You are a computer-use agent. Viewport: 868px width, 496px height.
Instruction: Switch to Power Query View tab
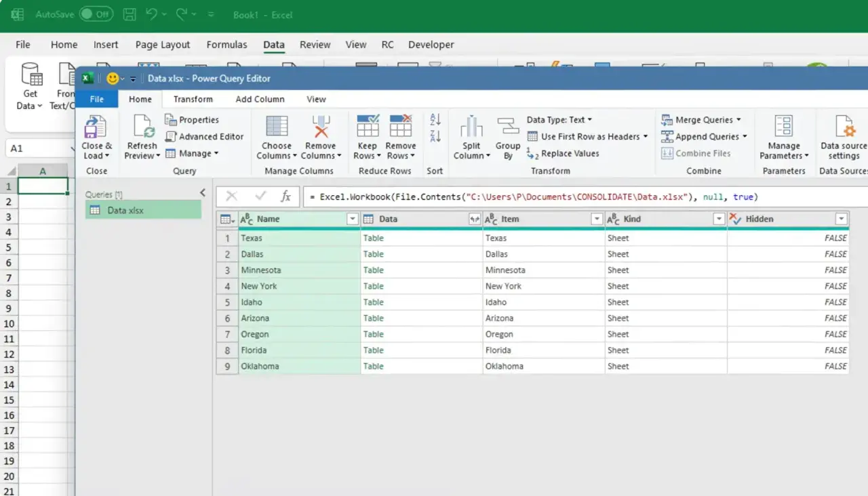pos(316,99)
